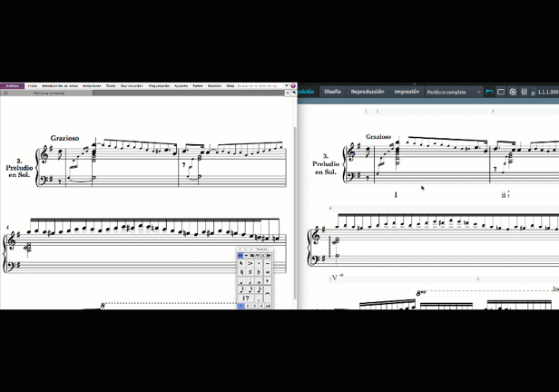
Task: Select eighth note on the Keypad
Action: click(259, 289)
